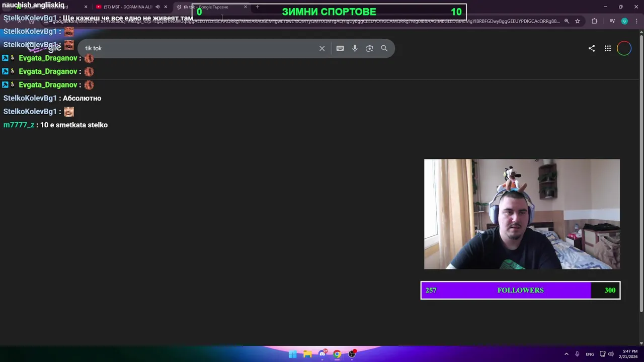The height and width of the screenshot is (362, 644).
Task: Open the Chrome profile avatar
Action: (x=624, y=21)
